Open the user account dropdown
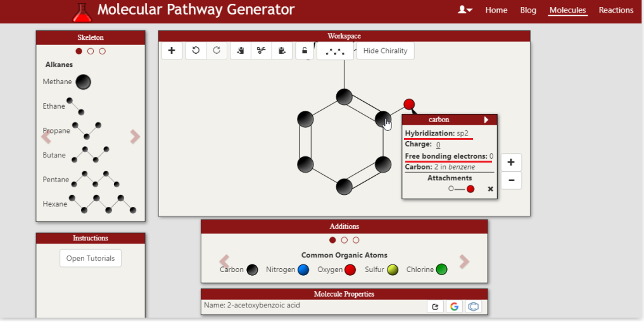Viewport: 644px width, 322px height. tap(465, 10)
